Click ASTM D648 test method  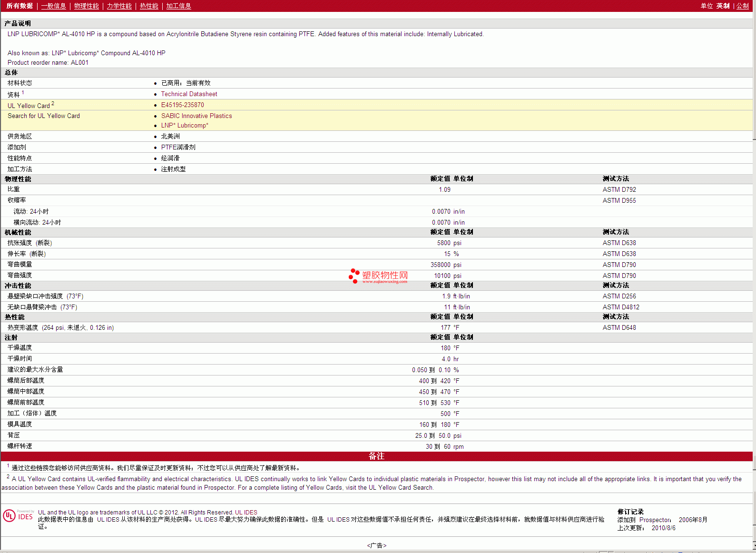tap(619, 328)
